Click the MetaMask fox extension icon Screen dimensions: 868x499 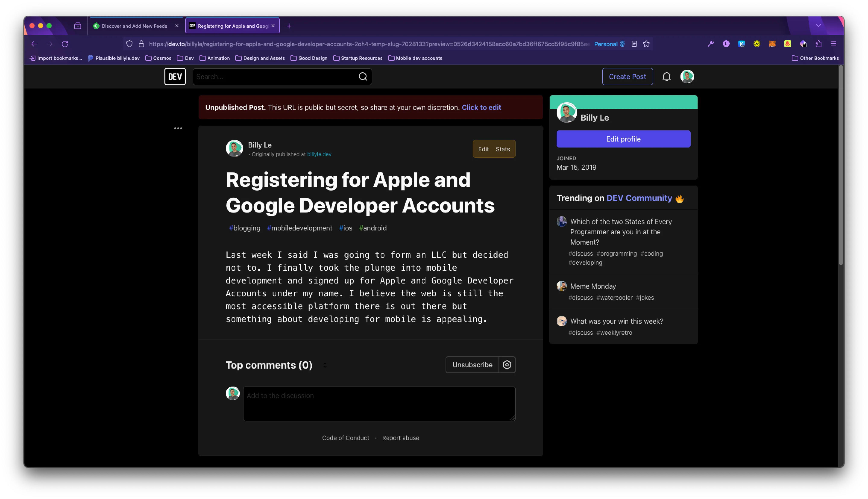pos(772,44)
